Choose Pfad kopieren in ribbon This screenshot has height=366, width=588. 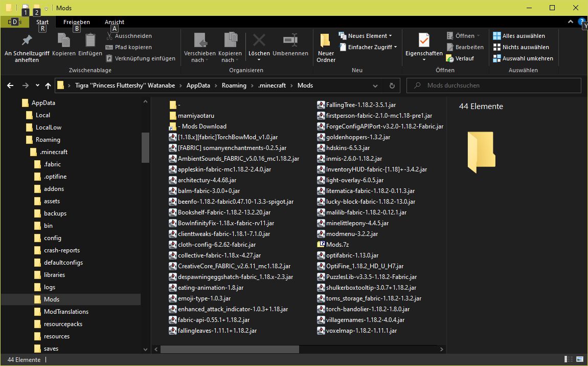[129, 47]
